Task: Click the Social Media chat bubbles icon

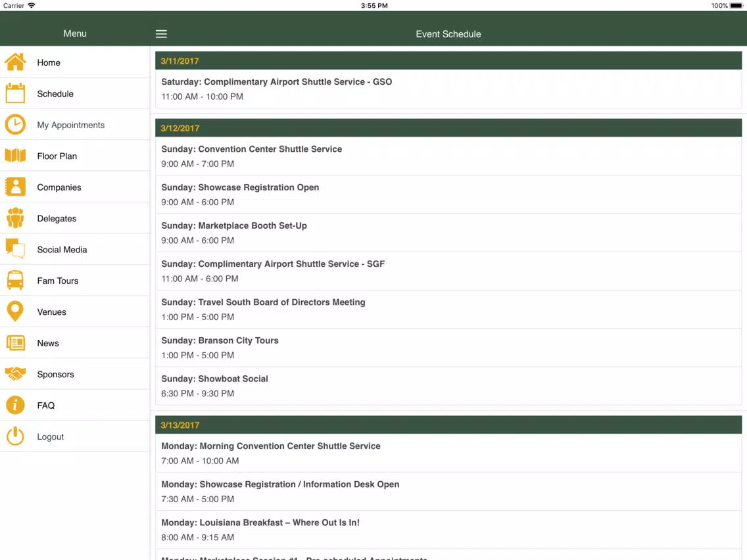Action: tap(15, 249)
